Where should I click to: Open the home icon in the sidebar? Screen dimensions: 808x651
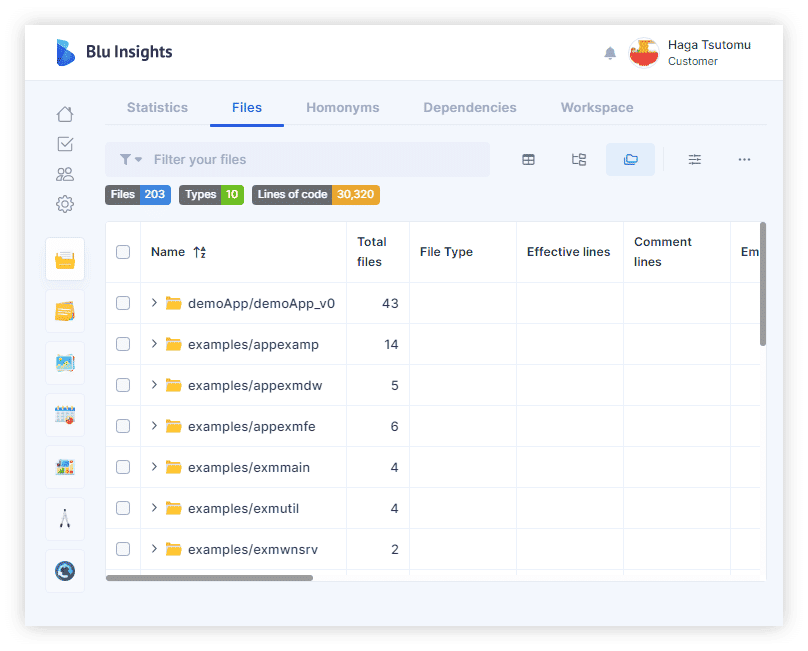[x=65, y=114]
